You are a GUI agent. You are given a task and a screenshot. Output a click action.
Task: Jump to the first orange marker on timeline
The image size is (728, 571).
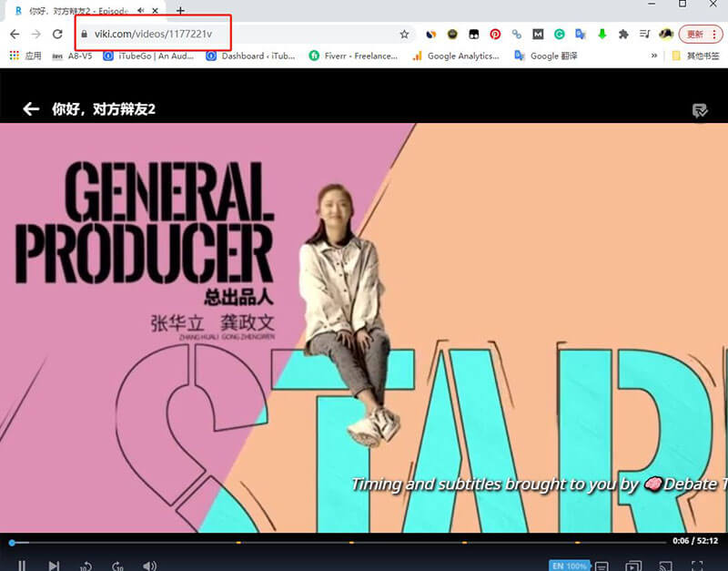pyautogui.click(x=238, y=542)
